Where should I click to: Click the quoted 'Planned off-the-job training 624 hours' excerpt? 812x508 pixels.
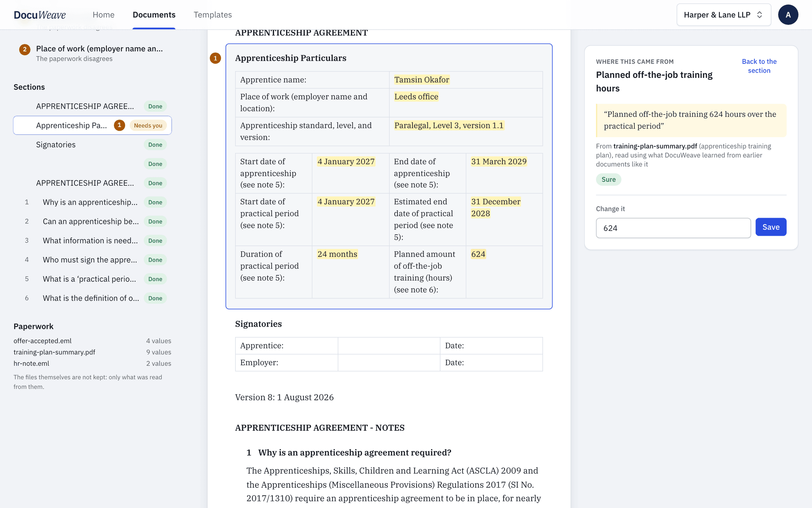[691, 120]
